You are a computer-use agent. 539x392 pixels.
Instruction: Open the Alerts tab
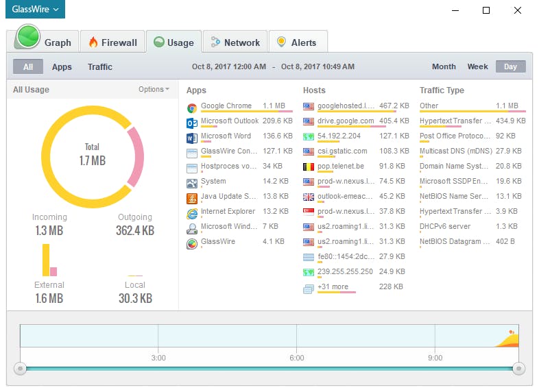click(298, 42)
